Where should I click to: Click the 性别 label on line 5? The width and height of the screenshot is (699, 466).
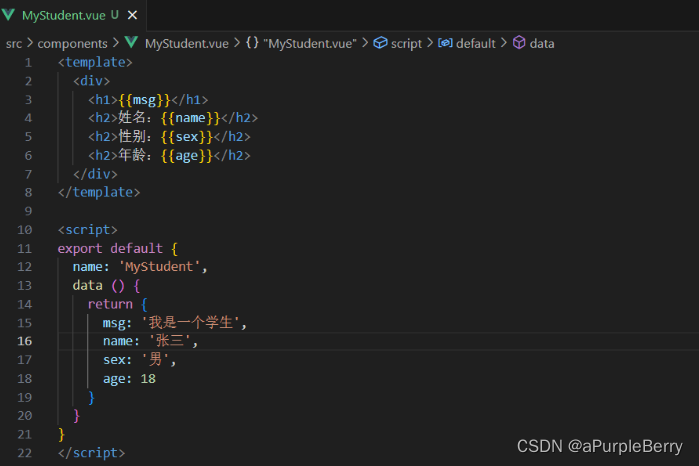pyautogui.click(x=132, y=136)
